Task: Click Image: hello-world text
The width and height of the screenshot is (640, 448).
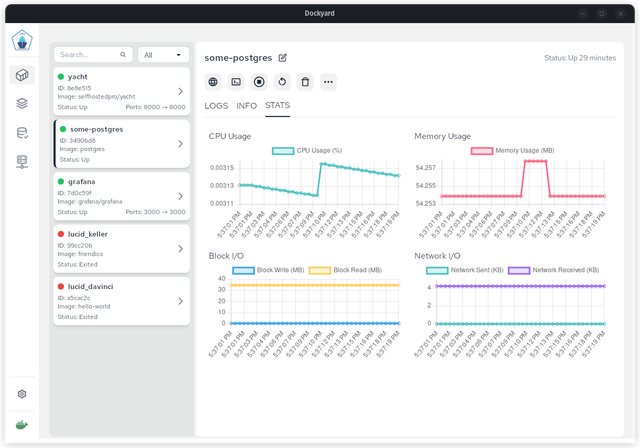Action: coord(84,306)
